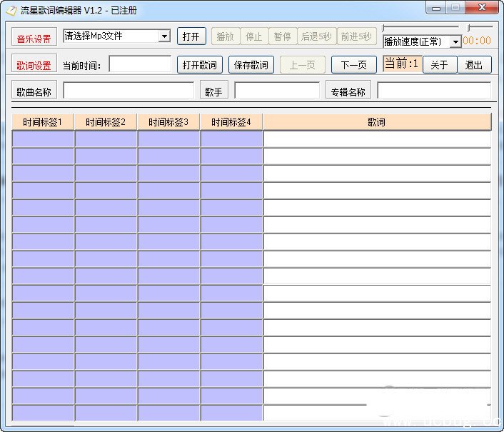The height and width of the screenshot is (432, 504).
Task: Open the Mp3 file selection dropdown
Action: (x=164, y=36)
